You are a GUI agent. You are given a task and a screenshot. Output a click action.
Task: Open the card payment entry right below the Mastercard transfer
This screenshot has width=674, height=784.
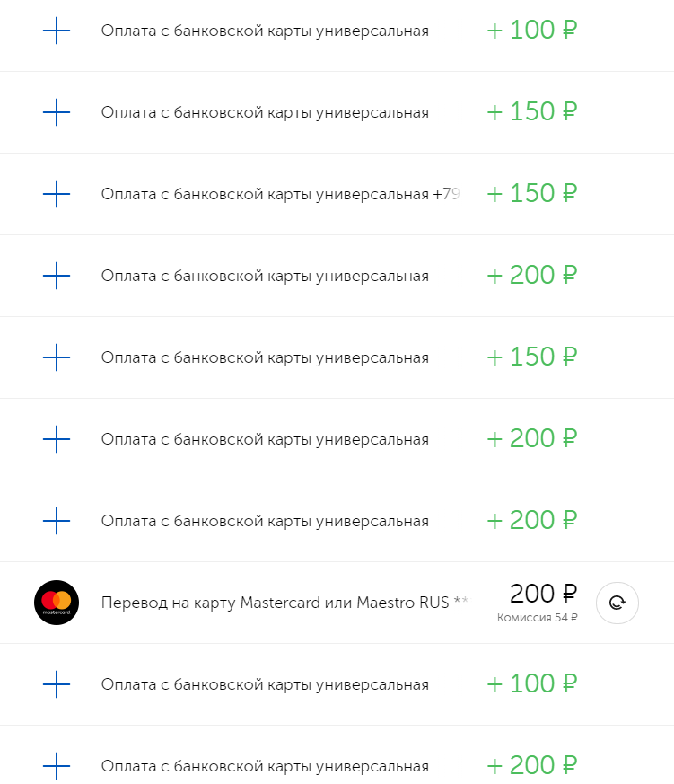265,685
